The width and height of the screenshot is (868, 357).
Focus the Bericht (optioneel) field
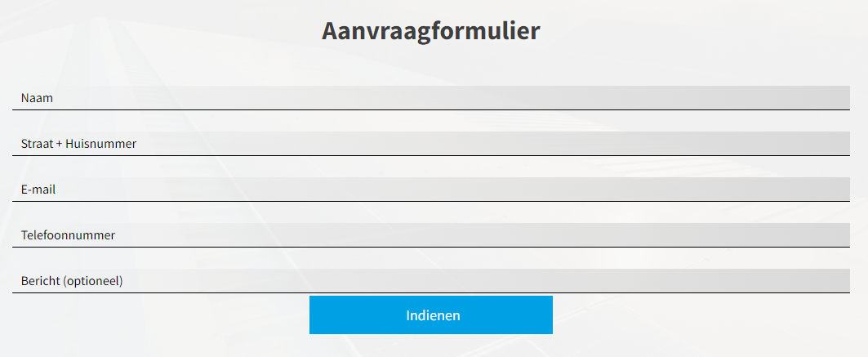coord(430,281)
